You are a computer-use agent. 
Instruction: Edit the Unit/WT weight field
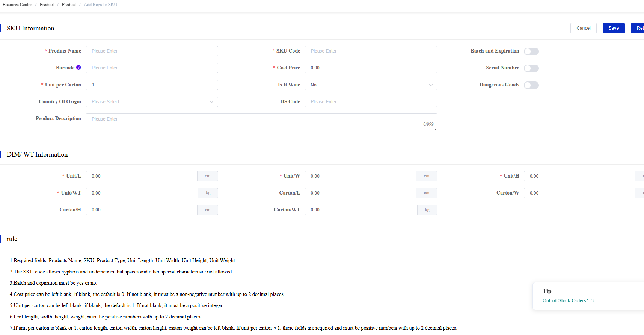click(x=142, y=193)
